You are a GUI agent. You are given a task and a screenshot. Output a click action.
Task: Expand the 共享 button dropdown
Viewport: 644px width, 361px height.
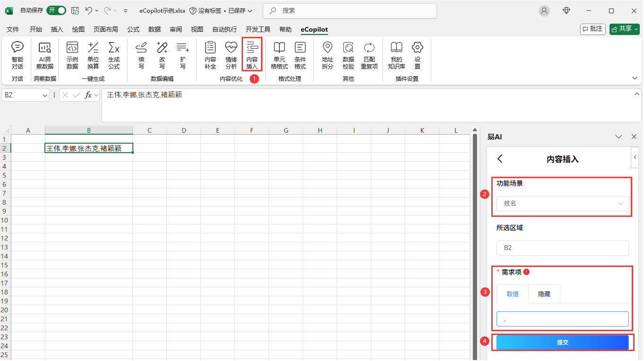[x=636, y=29]
